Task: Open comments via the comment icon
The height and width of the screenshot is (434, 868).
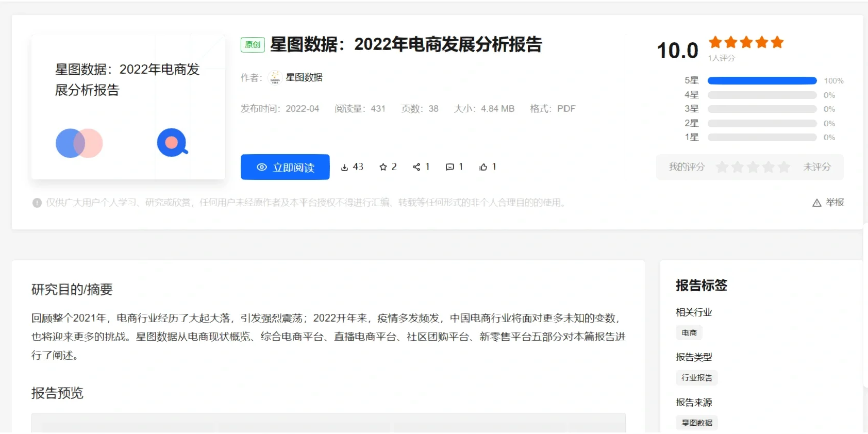Action: (x=450, y=167)
